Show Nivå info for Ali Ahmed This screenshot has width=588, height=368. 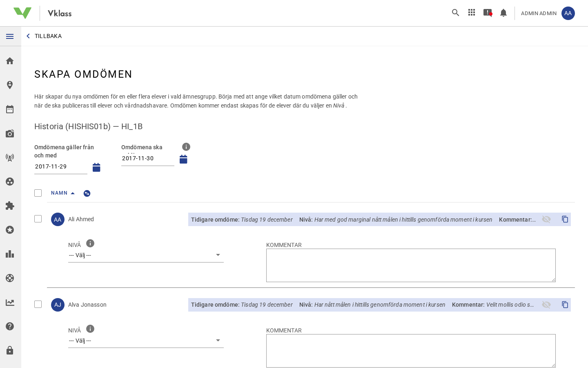coord(90,243)
